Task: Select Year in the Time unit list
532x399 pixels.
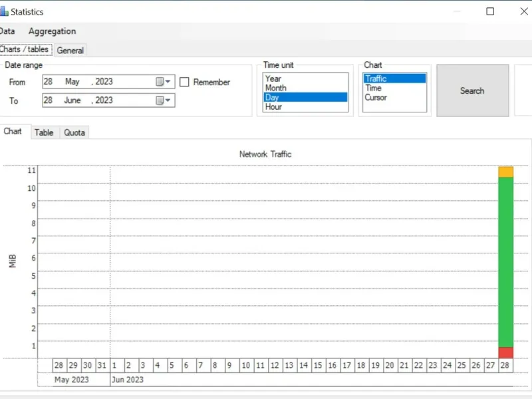Action: tap(305, 78)
